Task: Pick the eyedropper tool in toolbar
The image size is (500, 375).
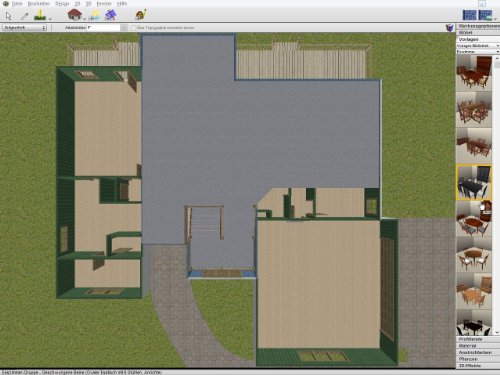Action: 25,15
